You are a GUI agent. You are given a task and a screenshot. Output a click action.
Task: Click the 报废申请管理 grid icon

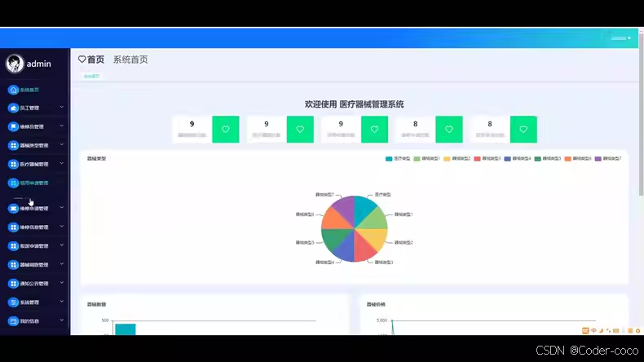tap(13, 246)
